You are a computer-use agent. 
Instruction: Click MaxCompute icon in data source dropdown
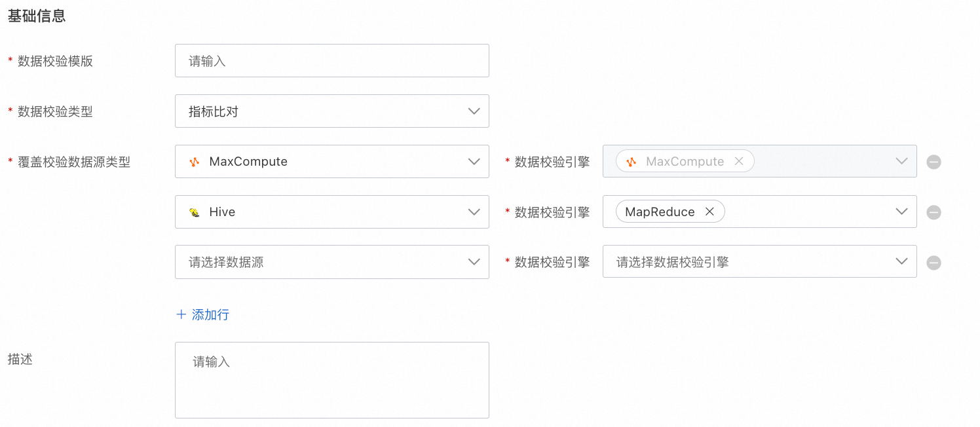tap(194, 162)
